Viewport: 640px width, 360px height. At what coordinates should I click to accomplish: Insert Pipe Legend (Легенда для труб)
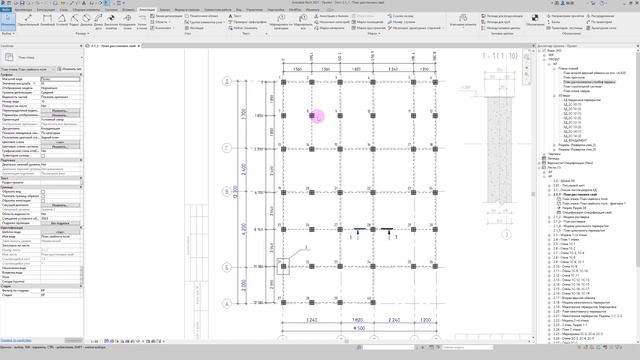tap(496, 22)
